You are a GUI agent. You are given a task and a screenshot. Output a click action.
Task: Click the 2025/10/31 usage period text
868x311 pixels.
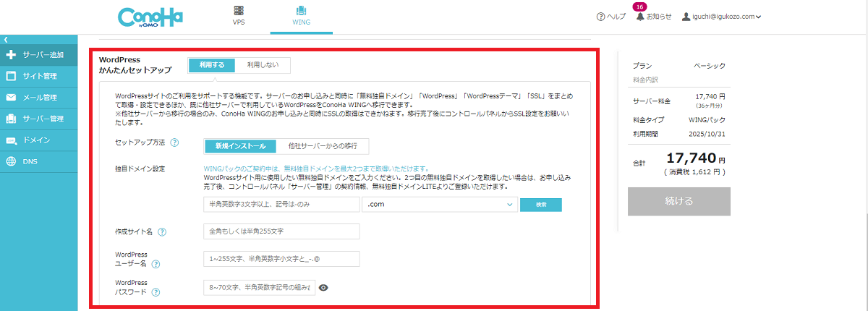[708, 135]
